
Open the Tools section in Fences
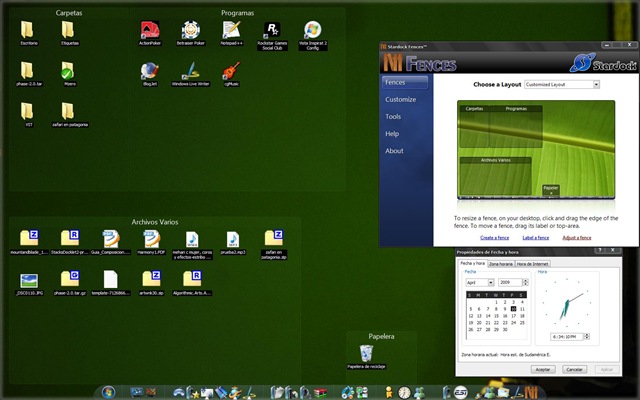393,117
